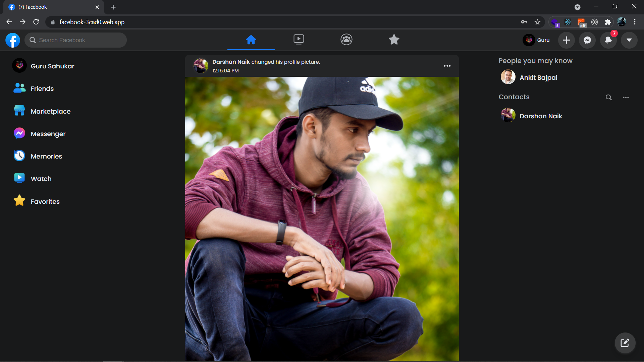The width and height of the screenshot is (644, 362).
Task: Open React DevTools extension icon
Action: [x=568, y=22]
